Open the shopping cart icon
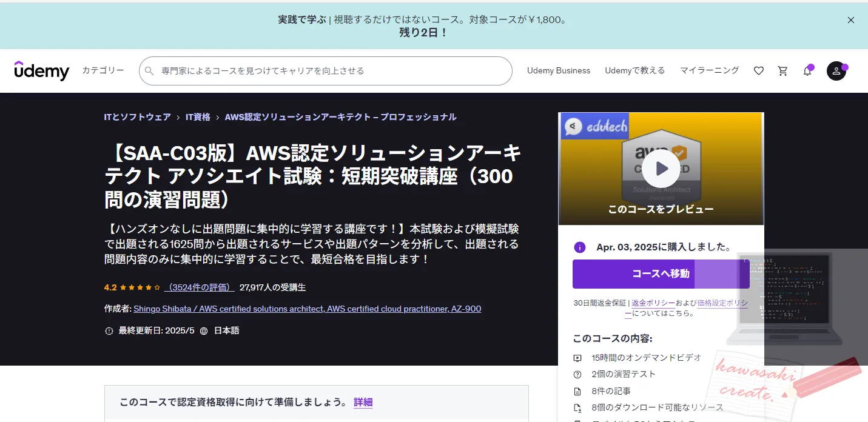 [783, 71]
